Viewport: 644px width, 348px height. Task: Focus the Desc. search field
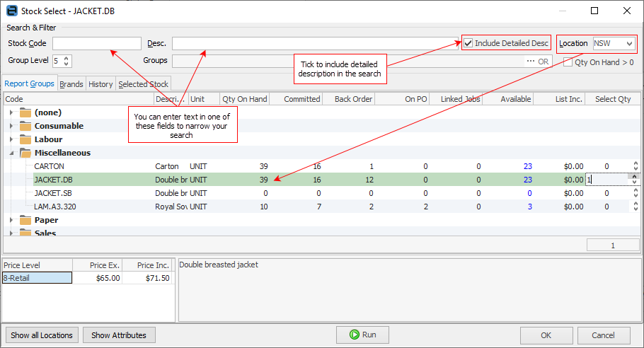[315, 44]
